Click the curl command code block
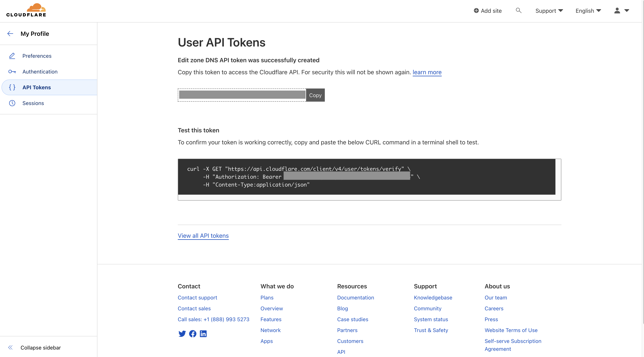Image resolution: width=644 pixels, height=357 pixels. pos(367,177)
